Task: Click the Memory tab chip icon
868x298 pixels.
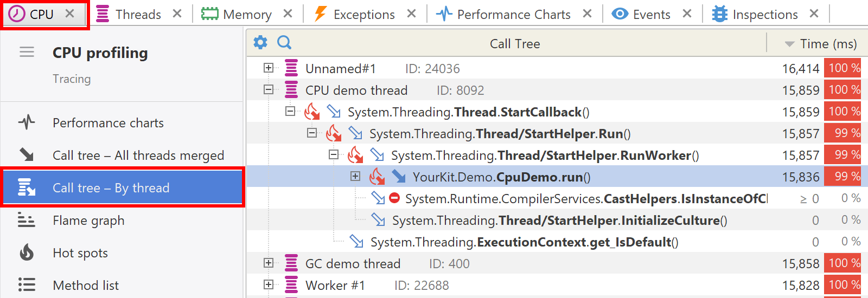Action: tap(209, 14)
